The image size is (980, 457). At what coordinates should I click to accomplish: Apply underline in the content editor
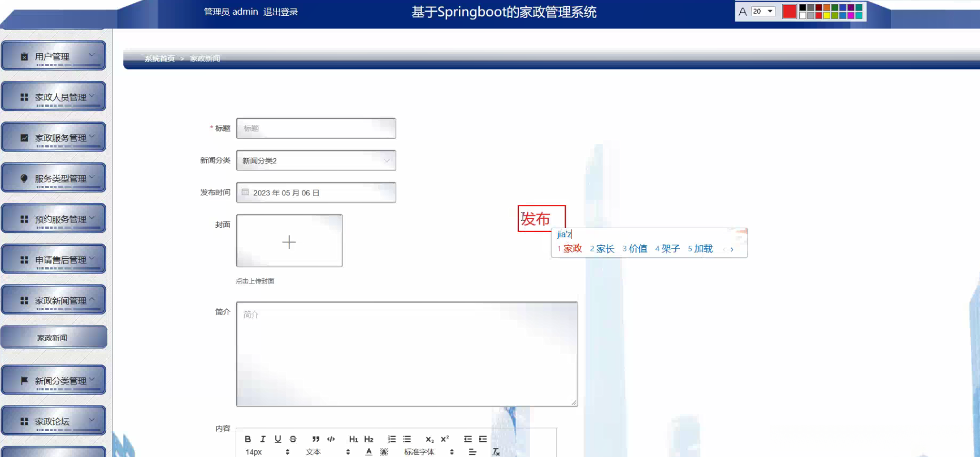[278, 439]
